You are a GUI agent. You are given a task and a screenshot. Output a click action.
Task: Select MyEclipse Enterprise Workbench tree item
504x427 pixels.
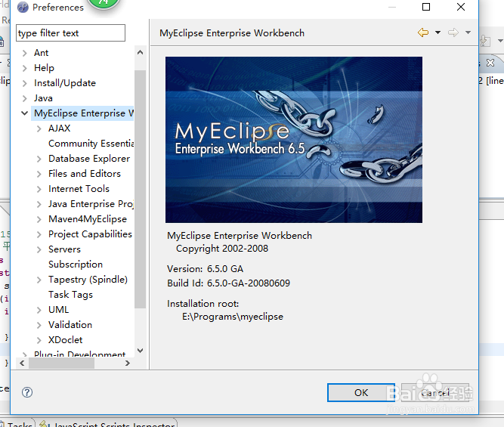(x=84, y=113)
